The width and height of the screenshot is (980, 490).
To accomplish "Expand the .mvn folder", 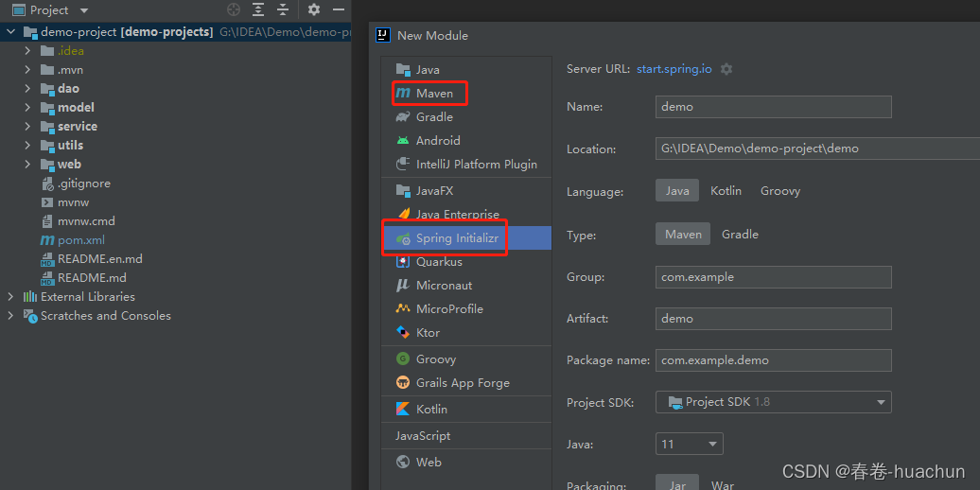I will 27,69.
